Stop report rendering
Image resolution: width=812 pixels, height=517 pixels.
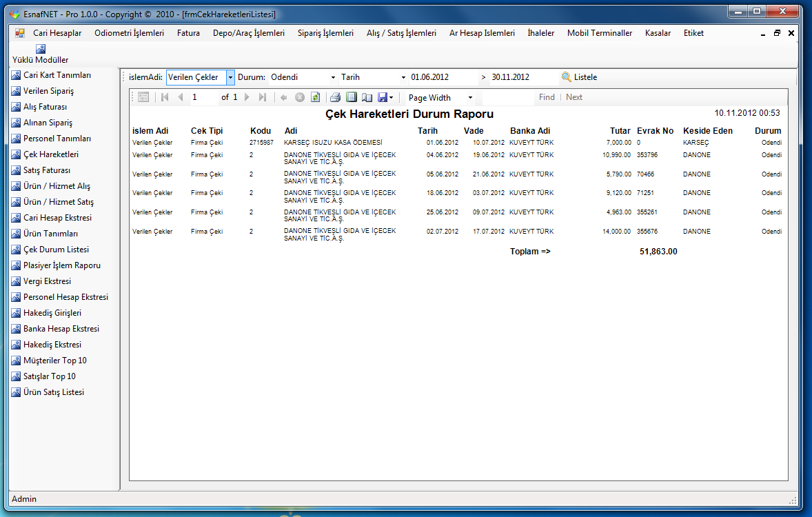click(x=300, y=97)
